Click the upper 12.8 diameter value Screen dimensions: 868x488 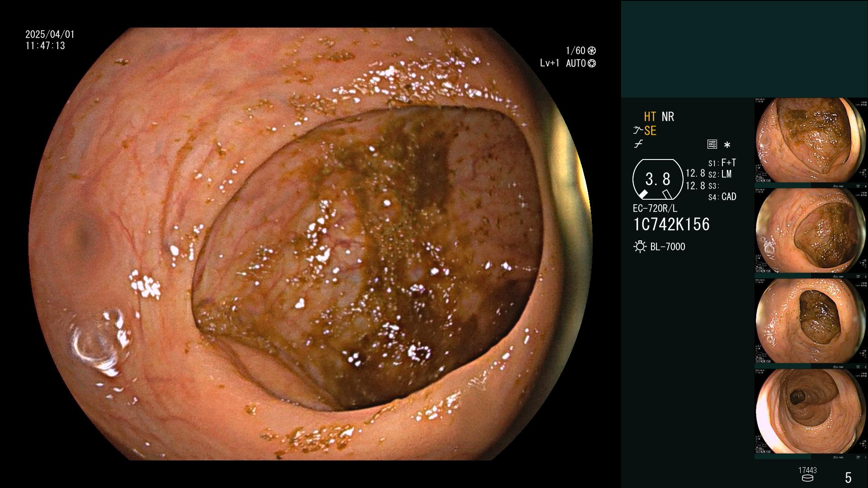tap(695, 174)
